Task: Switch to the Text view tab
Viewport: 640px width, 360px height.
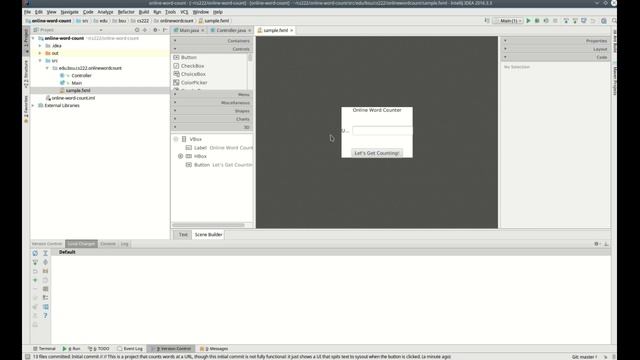Action: pyautogui.click(x=183, y=235)
